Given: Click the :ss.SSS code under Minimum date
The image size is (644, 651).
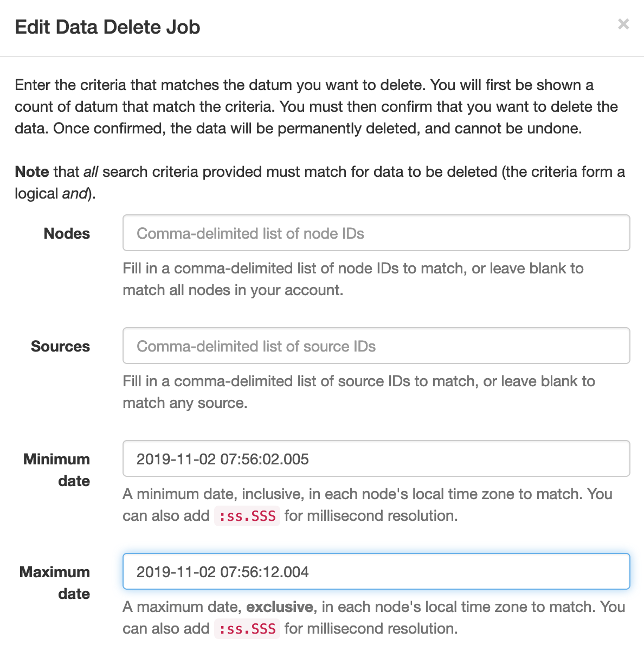Looking at the screenshot, I should (x=247, y=516).
